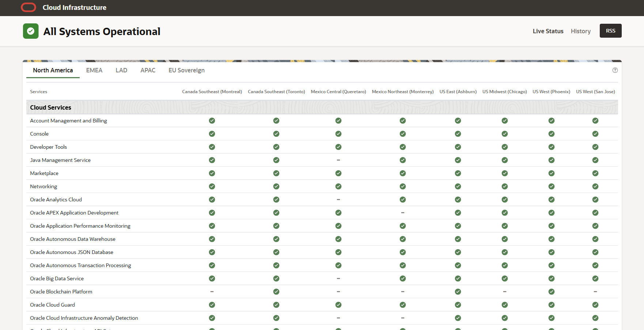Viewport: 644px width, 330px height.
Task: Click the Canada Southeast (Montreal) column header
Action: [212, 92]
